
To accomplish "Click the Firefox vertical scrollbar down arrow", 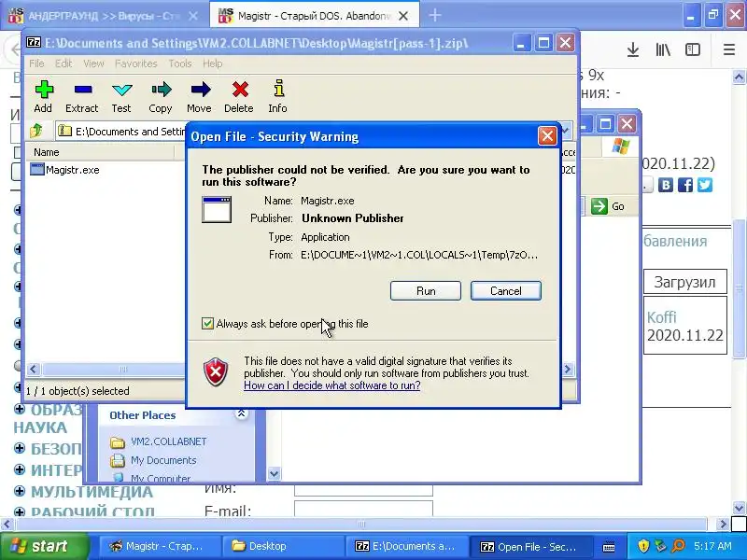I will (x=739, y=508).
